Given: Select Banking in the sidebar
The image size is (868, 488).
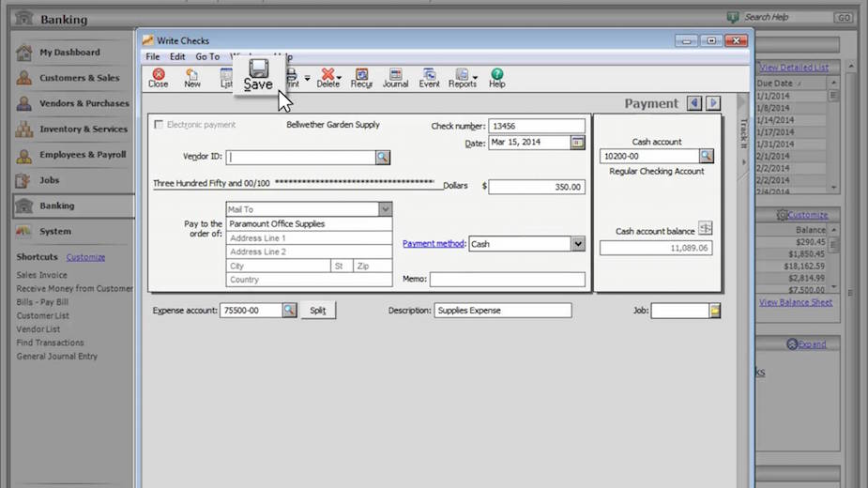Looking at the screenshot, I should [72, 206].
